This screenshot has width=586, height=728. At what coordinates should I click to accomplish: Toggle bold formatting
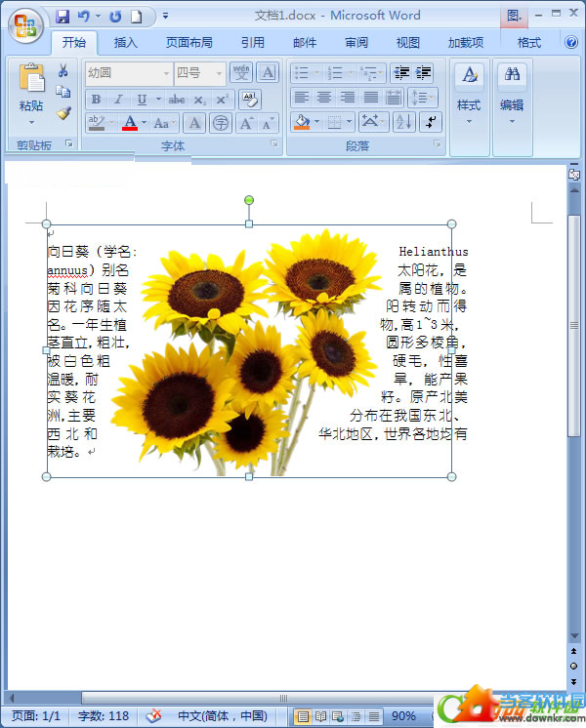point(96,100)
